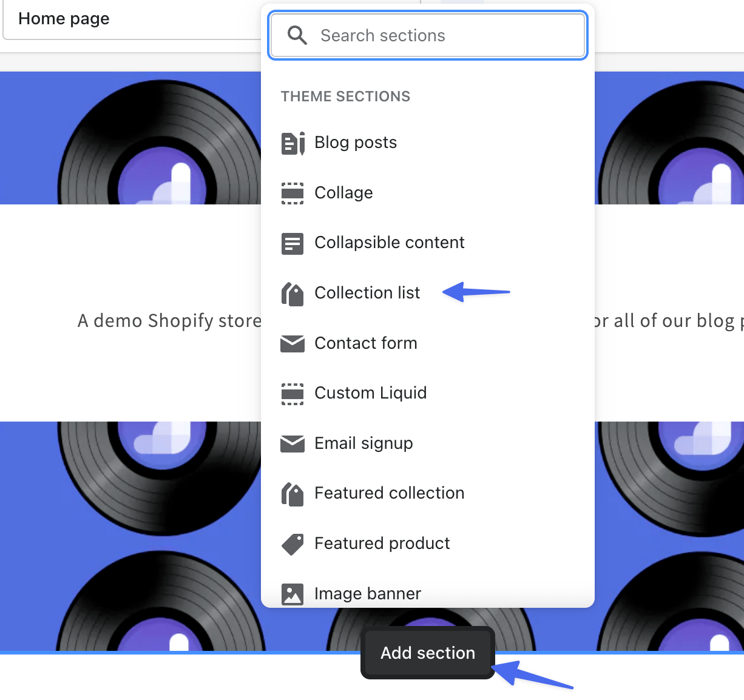Click the Image banner picture icon

[x=293, y=594]
